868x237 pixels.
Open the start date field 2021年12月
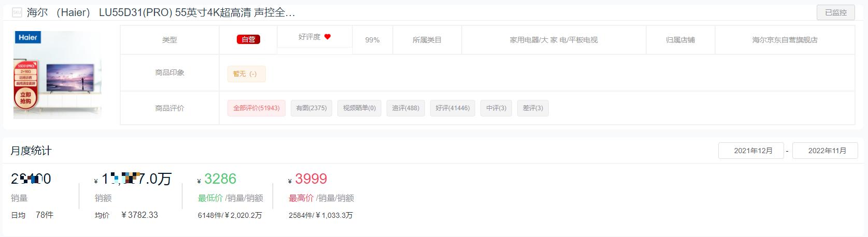pos(751,151)
